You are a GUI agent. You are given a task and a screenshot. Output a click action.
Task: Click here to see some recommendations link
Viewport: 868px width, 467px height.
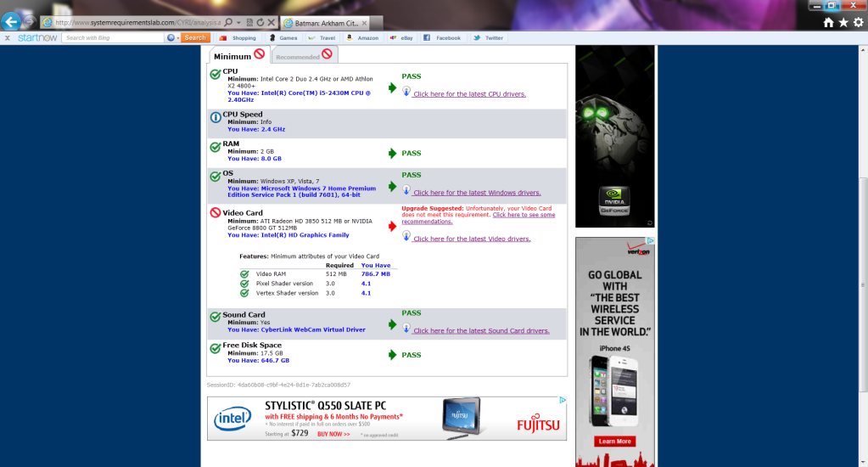[479, 218]
